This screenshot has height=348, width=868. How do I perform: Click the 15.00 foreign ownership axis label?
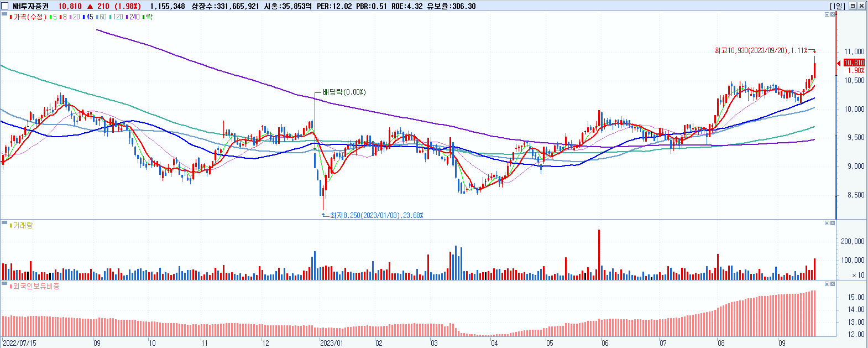click(856, 297)
